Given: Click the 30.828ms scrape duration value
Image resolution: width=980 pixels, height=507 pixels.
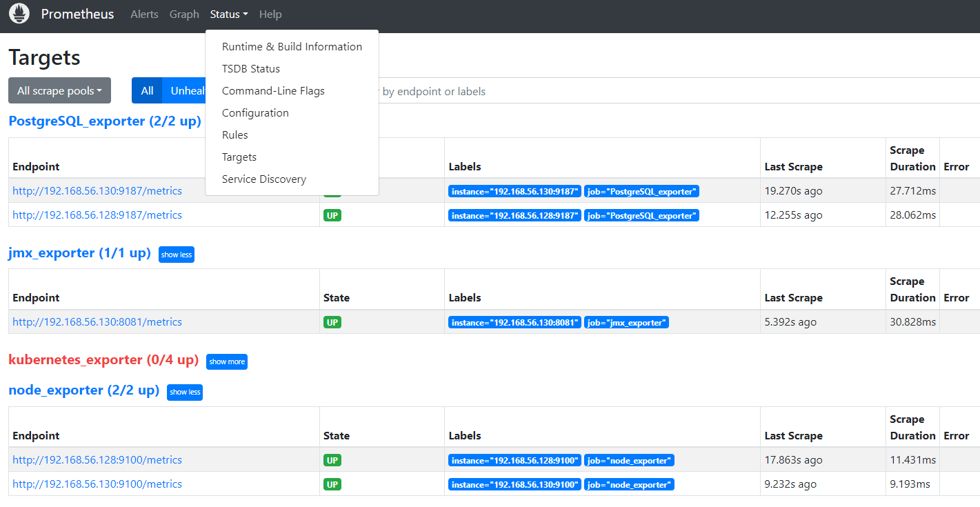Looking at the screenshot, I should [913, 322].
